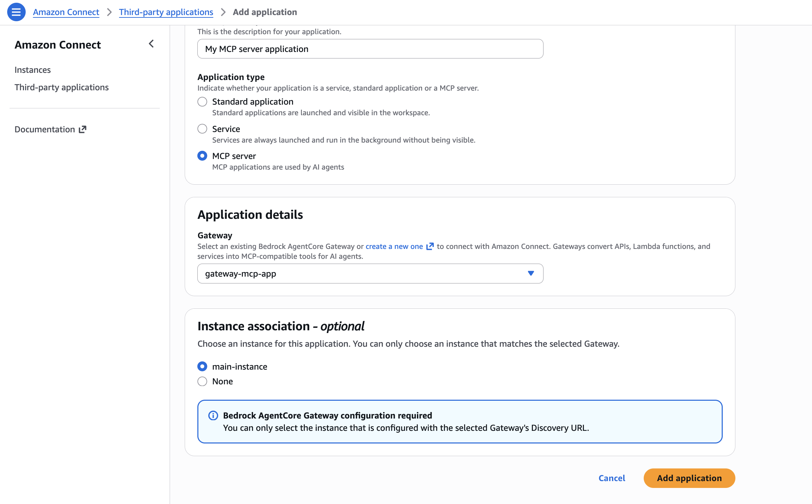Select Instances in the sidebar

tap(32, 69)
